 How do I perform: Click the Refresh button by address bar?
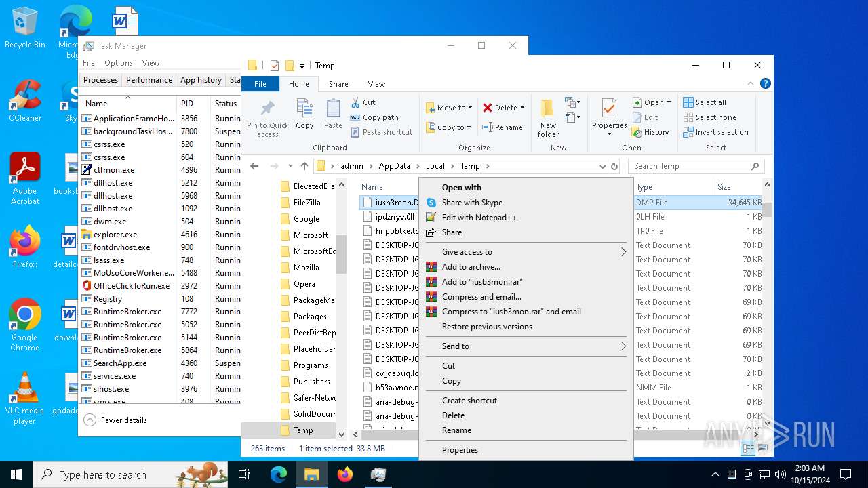[614, 166]
